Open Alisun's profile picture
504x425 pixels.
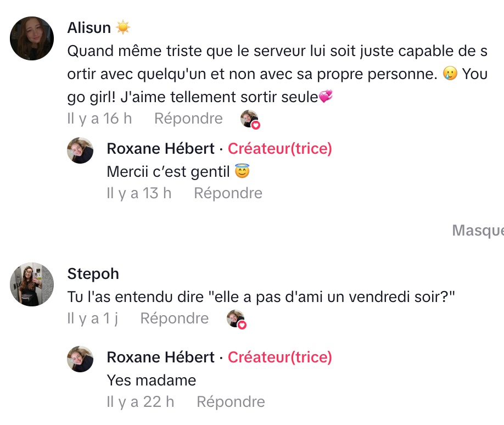[x=32, y=38]
